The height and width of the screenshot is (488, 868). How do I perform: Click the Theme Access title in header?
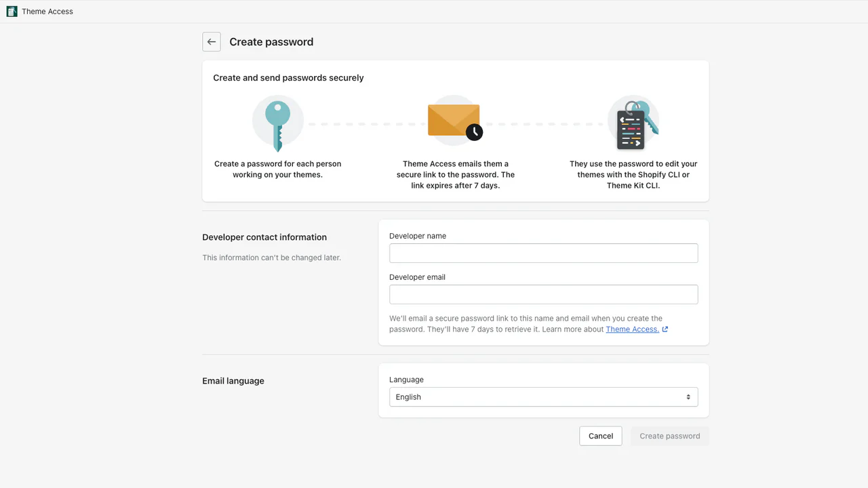(x=47, y=12)
